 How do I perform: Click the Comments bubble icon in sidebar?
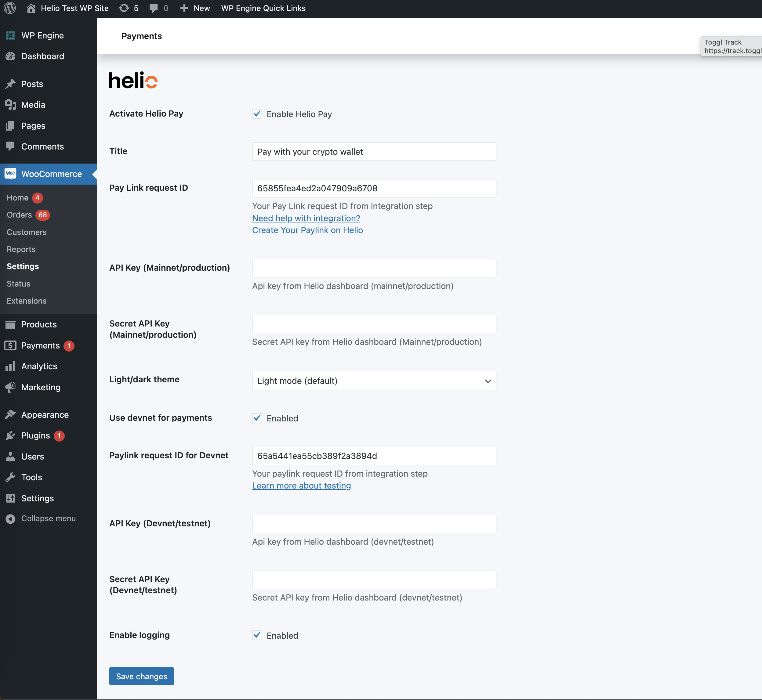tap(11, 146)
